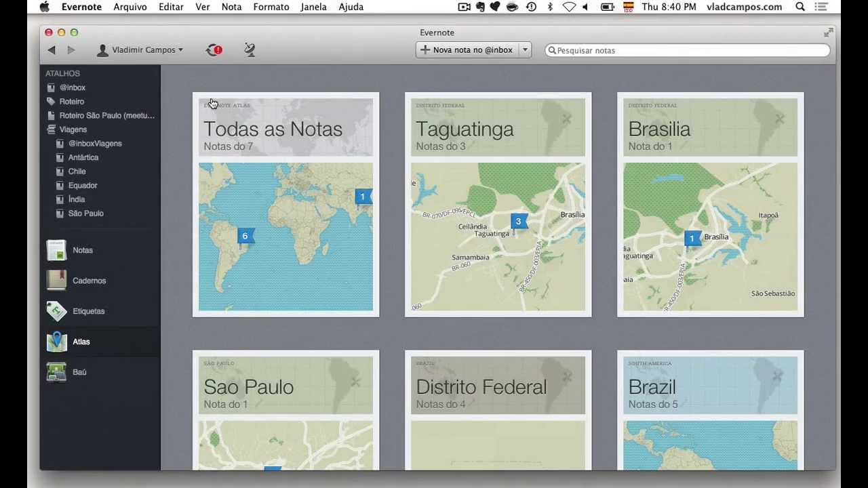Open the Janela menu

(x=313, y=7)
